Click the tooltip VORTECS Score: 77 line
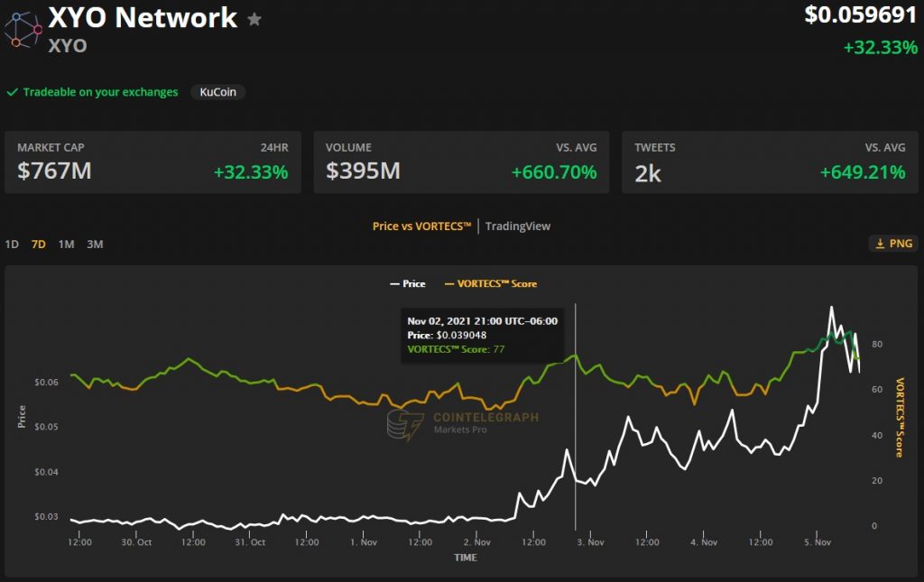This screenshot has height=582, width=924. 456,349
